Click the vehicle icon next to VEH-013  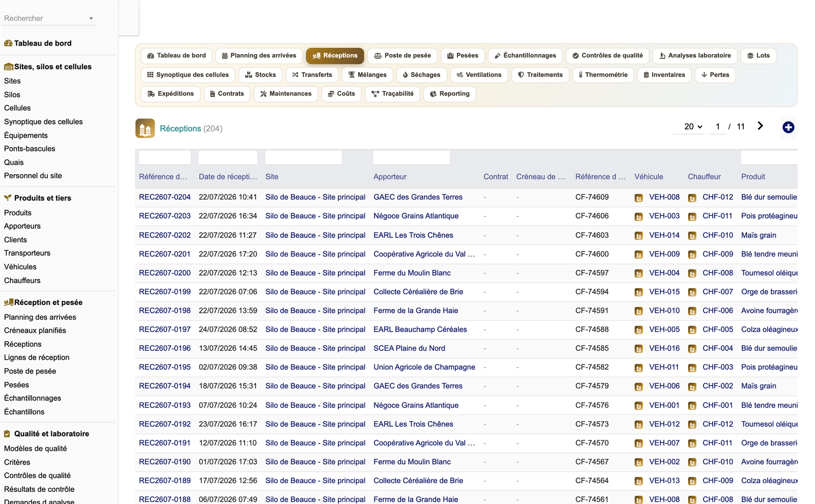638,481
